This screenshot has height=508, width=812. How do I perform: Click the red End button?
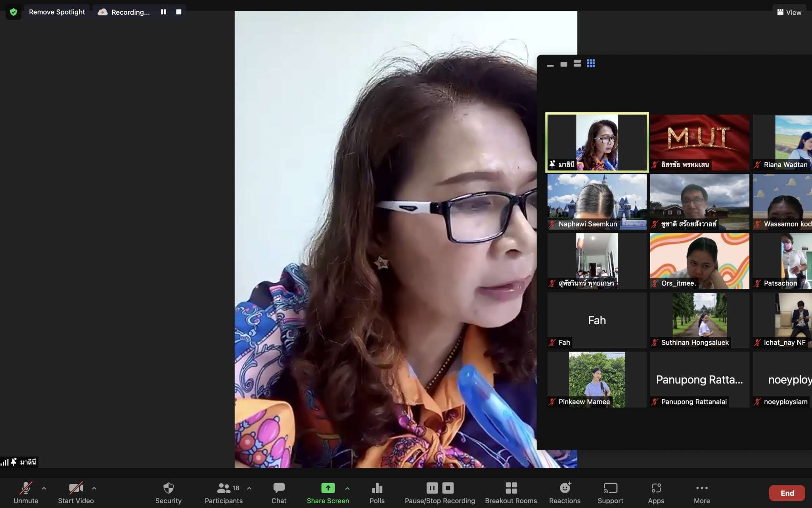coord(787,493)
